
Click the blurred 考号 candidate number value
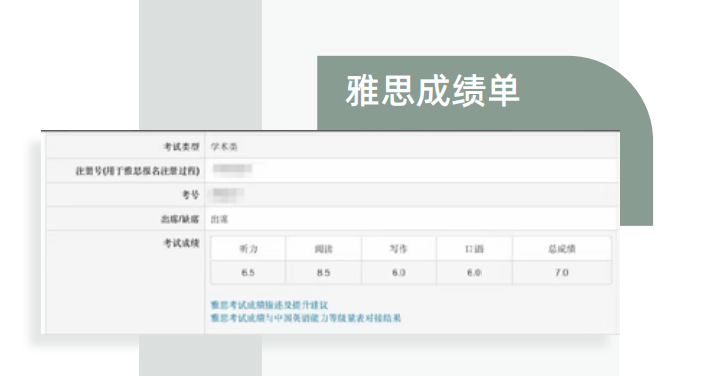coord(228,194)
